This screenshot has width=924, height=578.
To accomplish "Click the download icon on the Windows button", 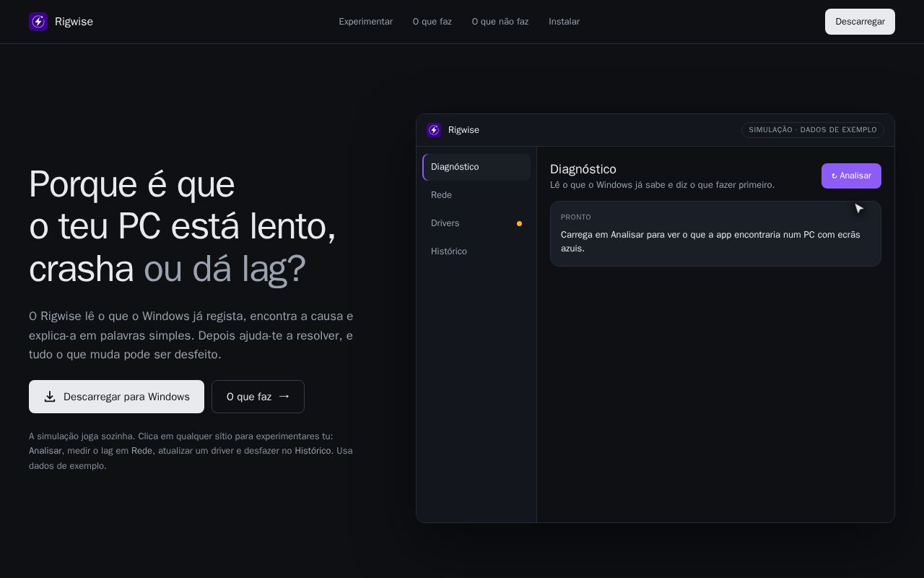I will click(50, 397).
